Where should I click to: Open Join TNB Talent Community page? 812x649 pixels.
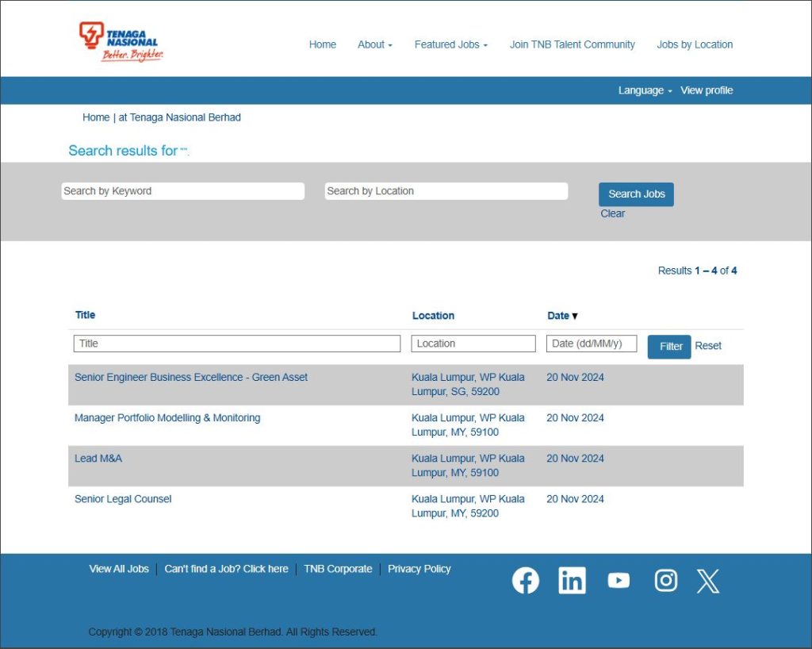tap(572, 44)
